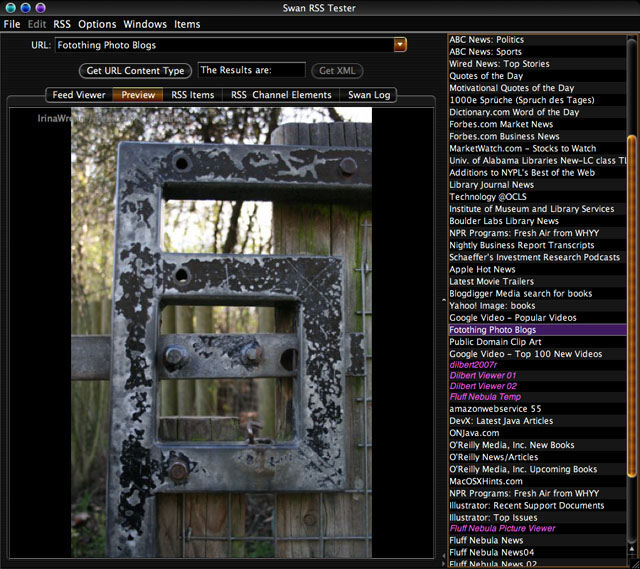Screen dimensions: 640x569
Task: Switch to the RSS Items tab
Action: (193, 95)
